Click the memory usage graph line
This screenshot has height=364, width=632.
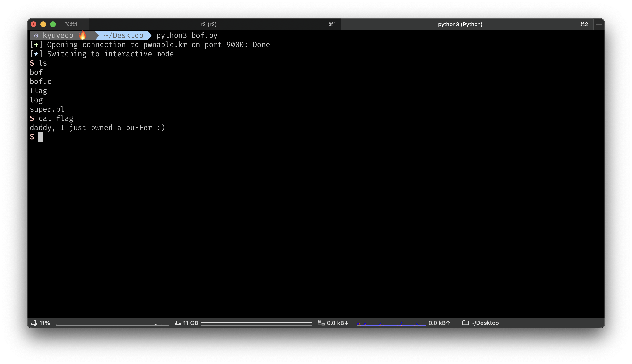(256, 323)
